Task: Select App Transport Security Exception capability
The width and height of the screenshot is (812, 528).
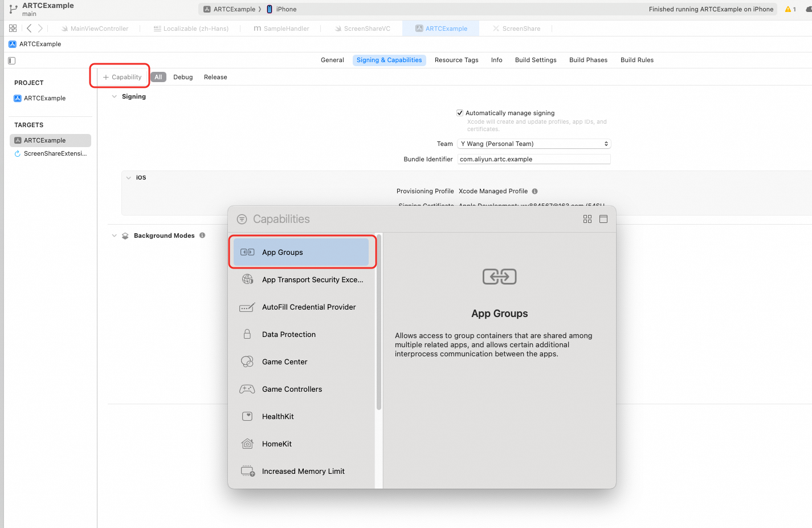Action: [x=301, y=279]
